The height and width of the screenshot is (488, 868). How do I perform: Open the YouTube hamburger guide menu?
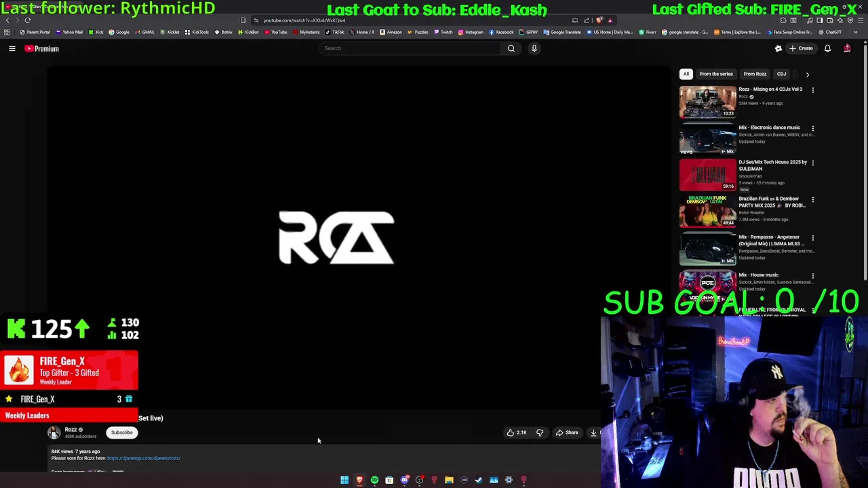point(12,48)
